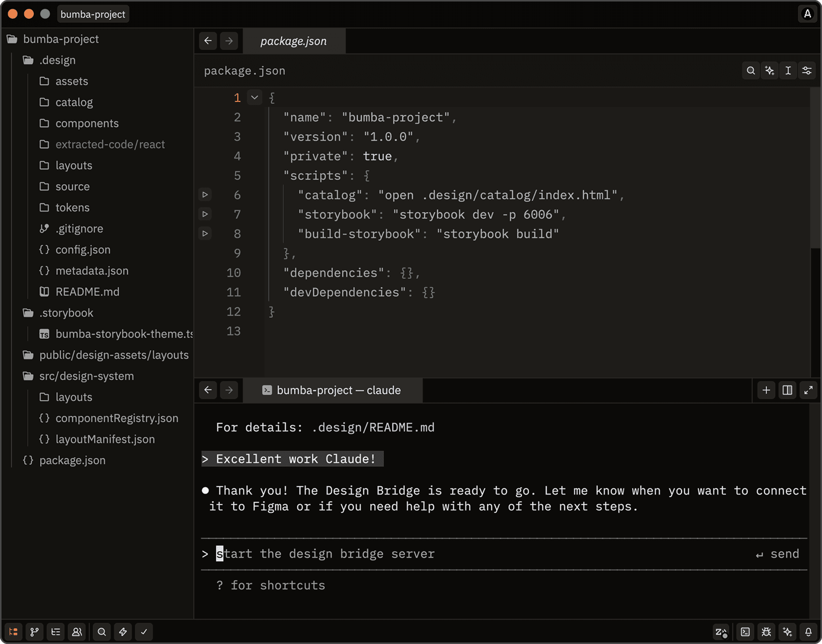Collapse the public/design-assets/layouts folder

click(106, 355)
